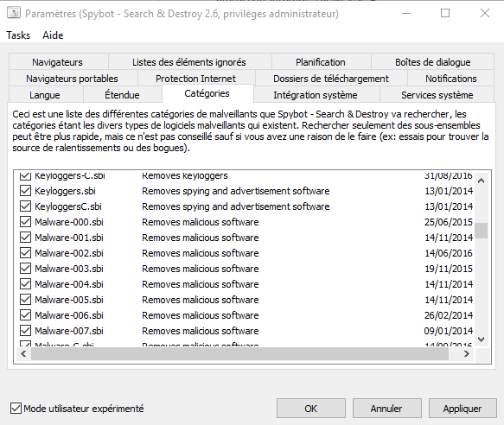Select the Notifications tab

click(x=451, y=79)
